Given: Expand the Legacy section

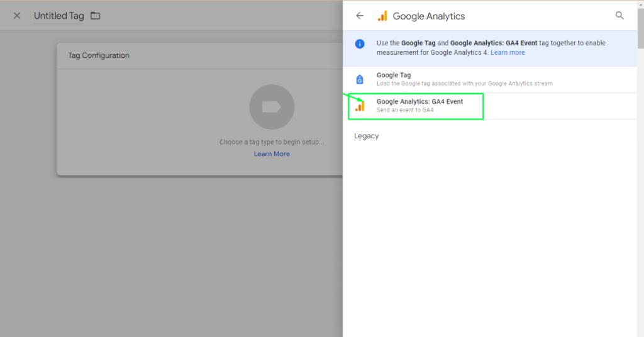Looking at the screenshot, I should tap(367, 136).
